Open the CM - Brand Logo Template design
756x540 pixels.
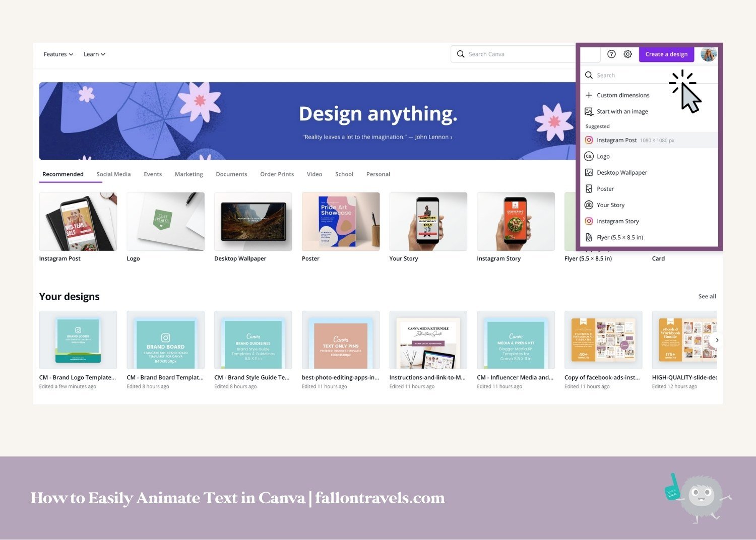pos(78,340)
